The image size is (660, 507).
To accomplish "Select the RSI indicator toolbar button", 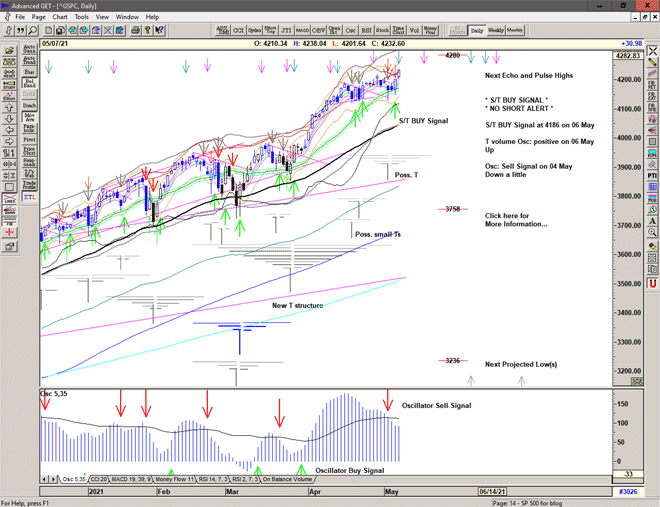I will click(364, 31).
